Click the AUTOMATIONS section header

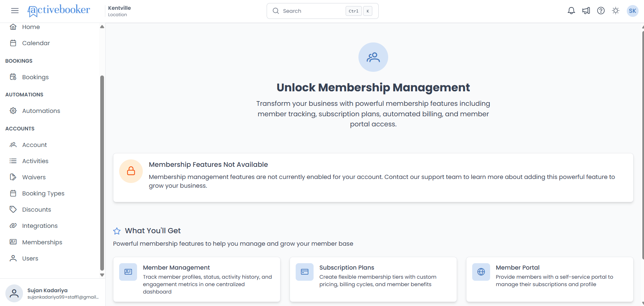pyautogui.click(x=24, y=95)
